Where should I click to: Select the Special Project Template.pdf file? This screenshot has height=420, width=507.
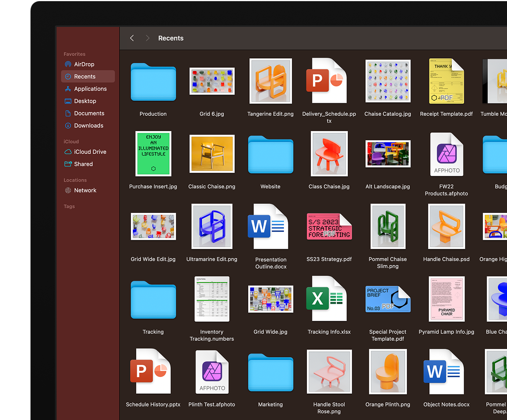pos(388,299)
